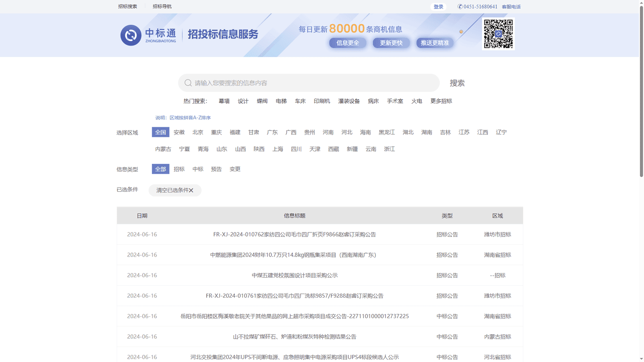Click the 推送更精准 banner button
This screenshot has width=644, height=362.
tap(435, 43)
